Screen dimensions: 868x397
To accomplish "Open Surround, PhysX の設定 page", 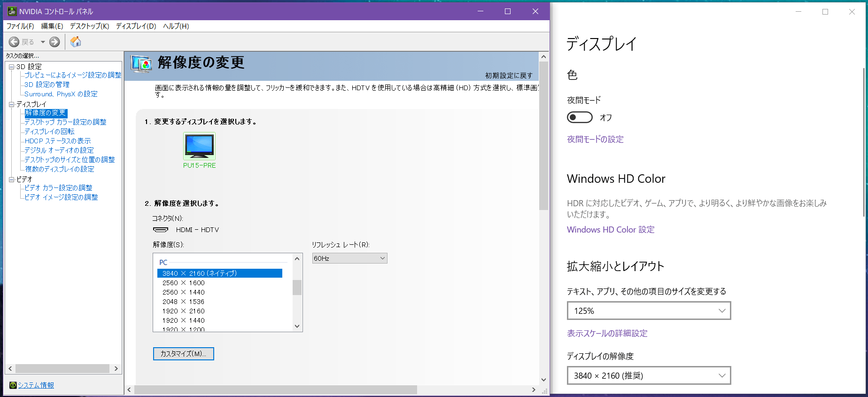I will click(x=61, y=94).
